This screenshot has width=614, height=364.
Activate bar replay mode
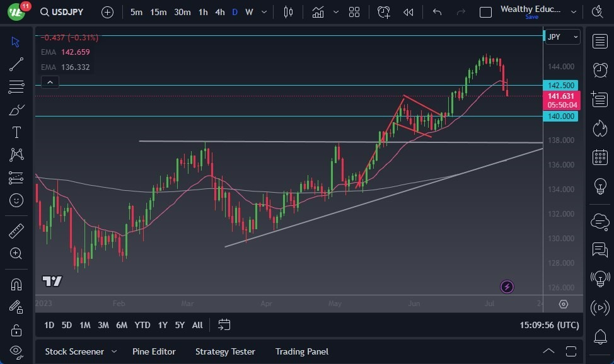coord(407,11)
